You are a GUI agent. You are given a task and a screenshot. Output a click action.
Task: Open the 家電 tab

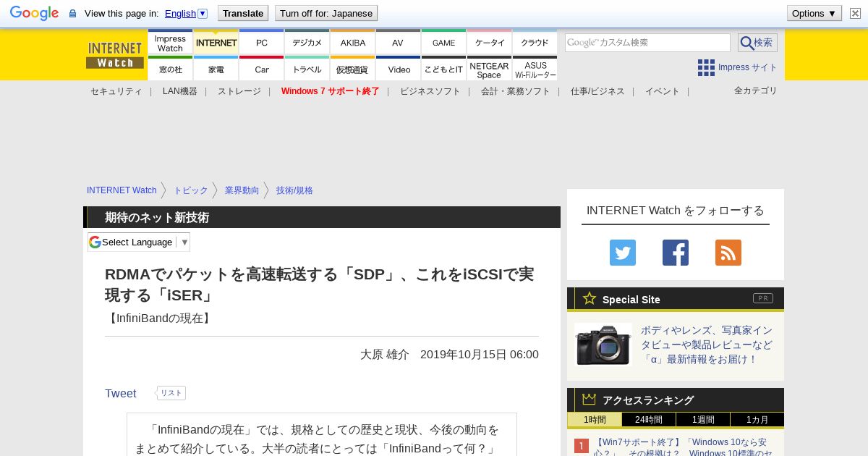point(216,69)
